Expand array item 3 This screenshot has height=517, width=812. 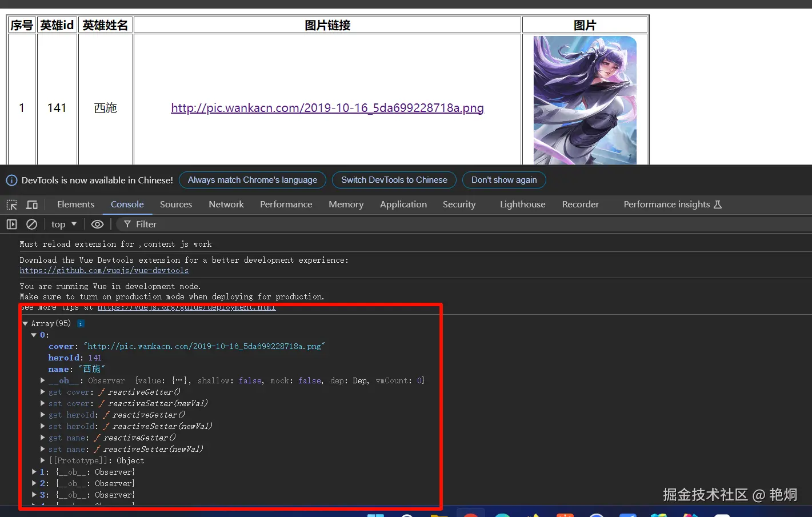(x=34, y=495)
